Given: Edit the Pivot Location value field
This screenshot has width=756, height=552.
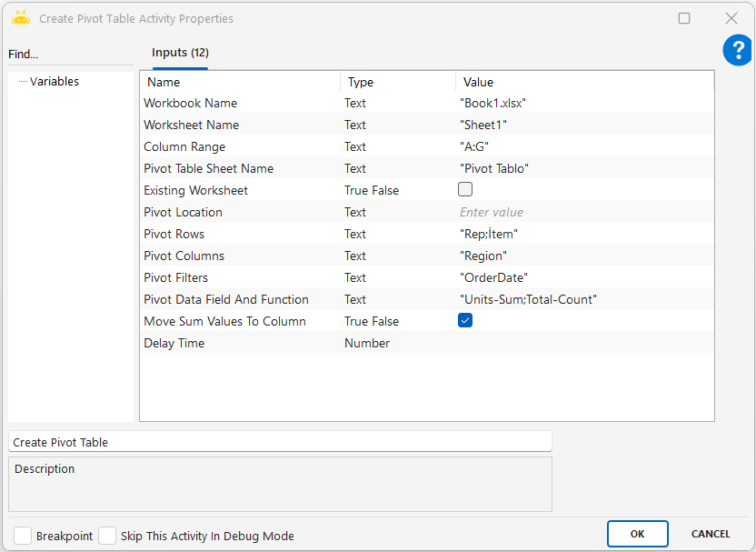Looking at the screenshot, I should click(582, 212).
